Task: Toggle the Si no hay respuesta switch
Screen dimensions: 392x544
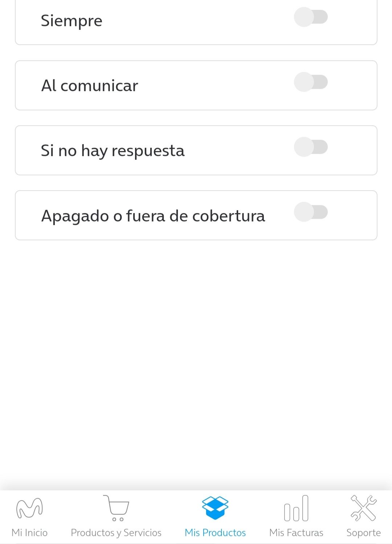Action: coord(311,147)
